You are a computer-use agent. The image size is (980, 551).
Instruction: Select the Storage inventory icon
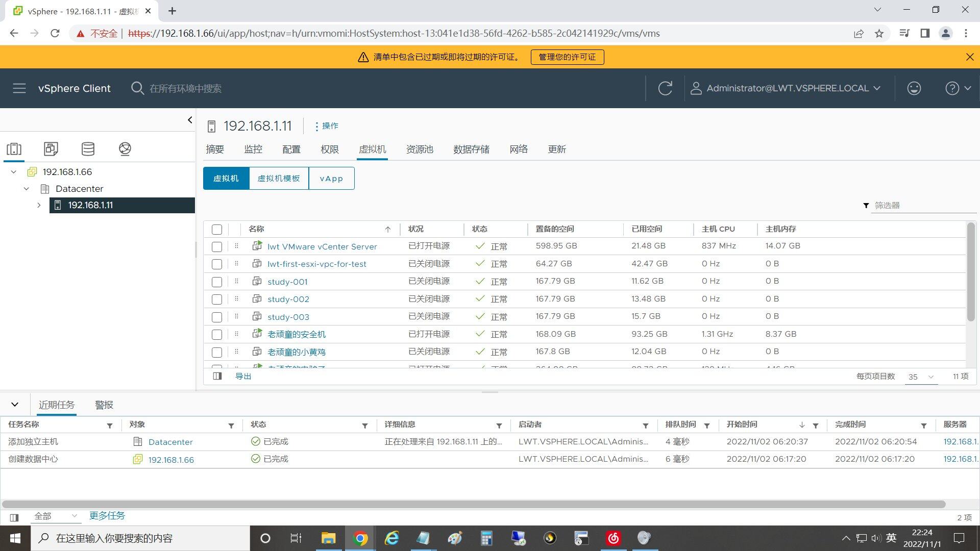click(88, 149)
